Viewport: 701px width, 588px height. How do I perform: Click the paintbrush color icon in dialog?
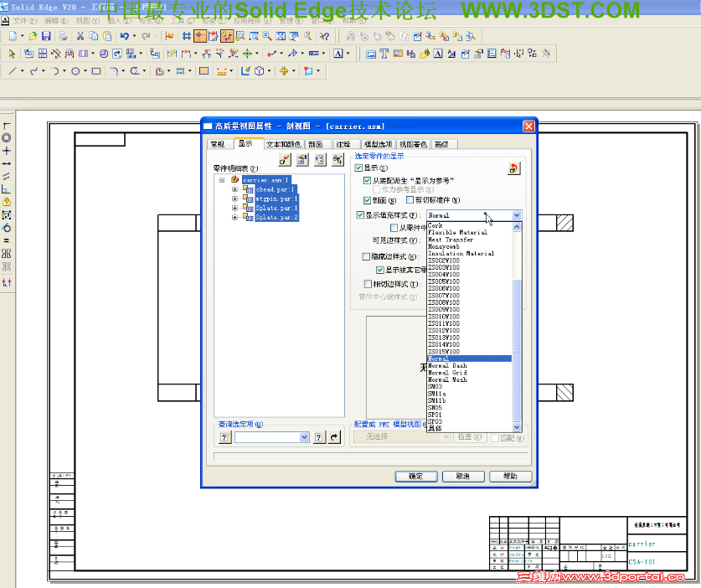pyautogui.click(x=285, y=160)
